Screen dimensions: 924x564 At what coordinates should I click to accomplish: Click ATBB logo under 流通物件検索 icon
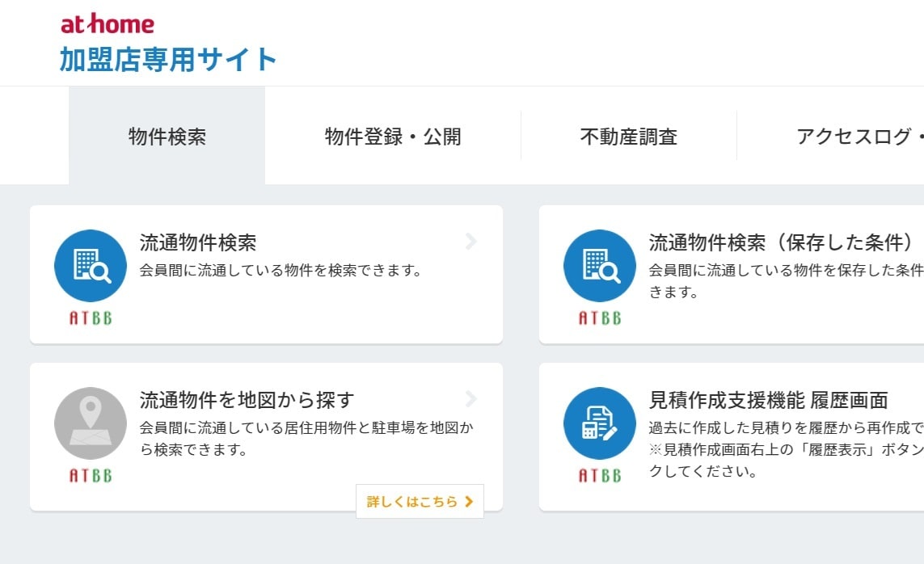coord(91,318)
